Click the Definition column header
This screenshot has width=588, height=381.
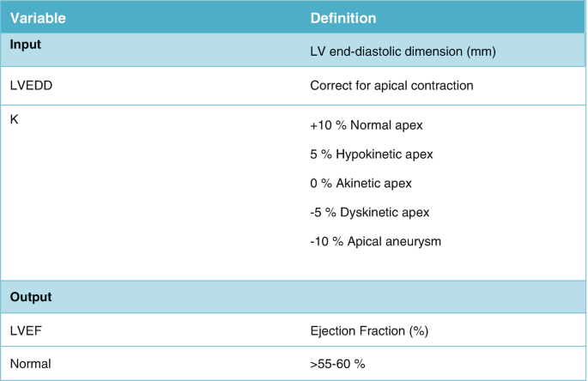pyautogui.click(x=342, y=18)
